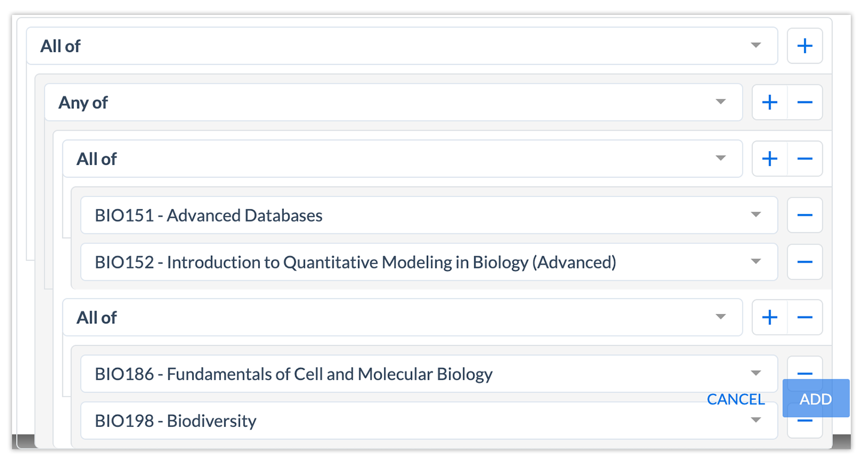The image size is (868, 467).
Task: Click the CANCEL link
Action: coord(736,399)
